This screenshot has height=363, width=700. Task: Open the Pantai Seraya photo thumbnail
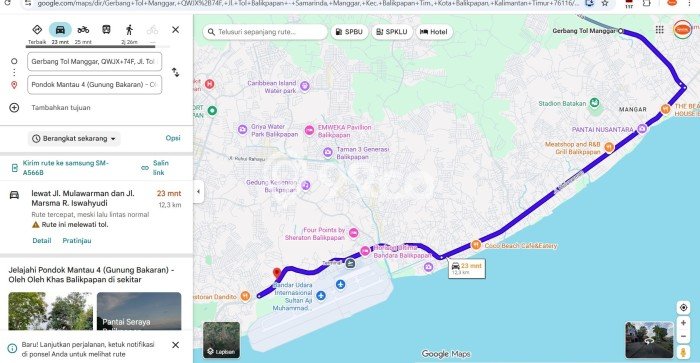[x=139, y=311]
